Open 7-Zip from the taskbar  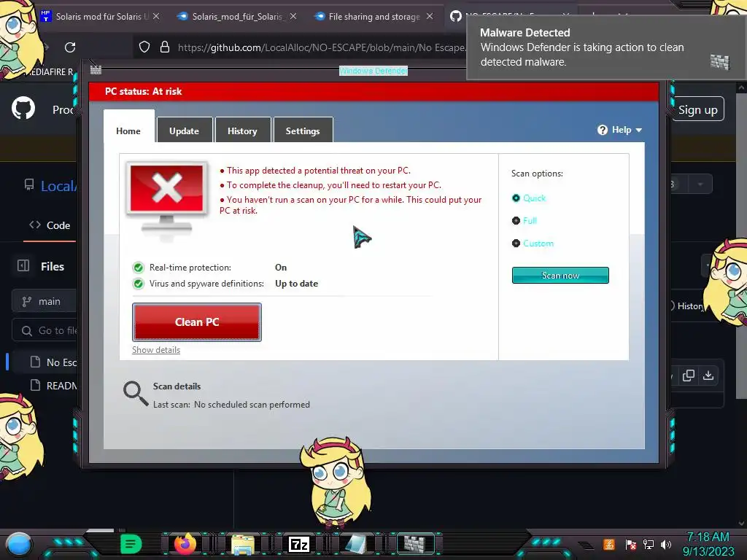[x=299, y=544]
